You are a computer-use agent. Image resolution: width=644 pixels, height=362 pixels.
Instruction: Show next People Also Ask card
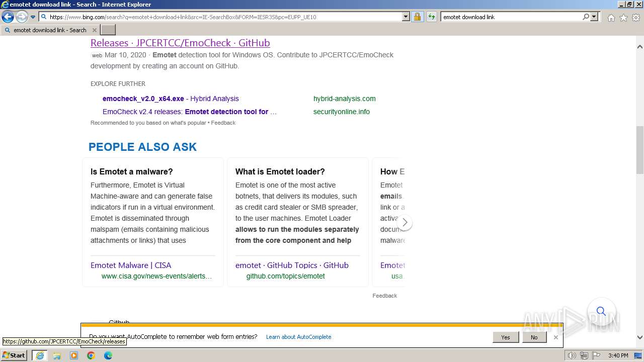coord(405,222)
